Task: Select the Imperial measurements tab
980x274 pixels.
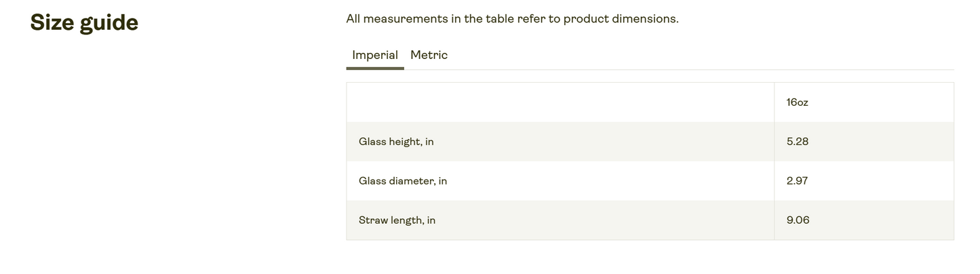Action: [374, 55]
